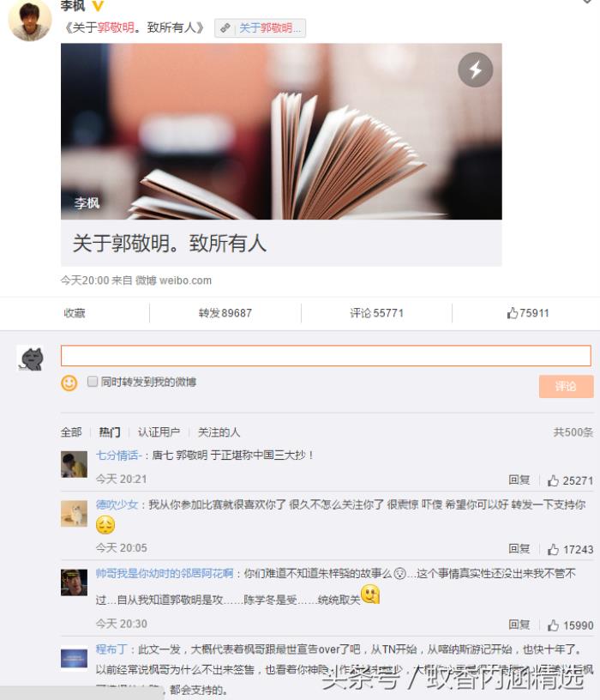Click the link icon beside 关于郭敬明 short link

[x=225, y=27]
